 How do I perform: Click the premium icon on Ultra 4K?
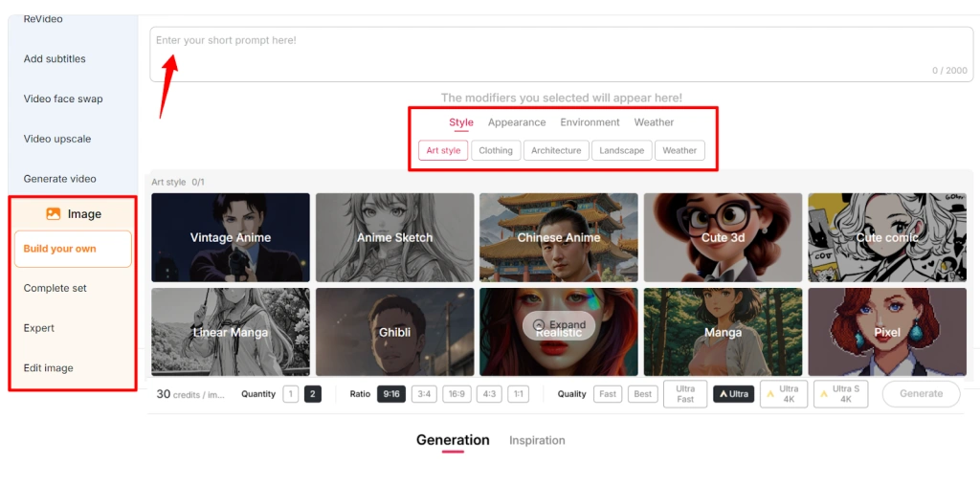[770, 394]
